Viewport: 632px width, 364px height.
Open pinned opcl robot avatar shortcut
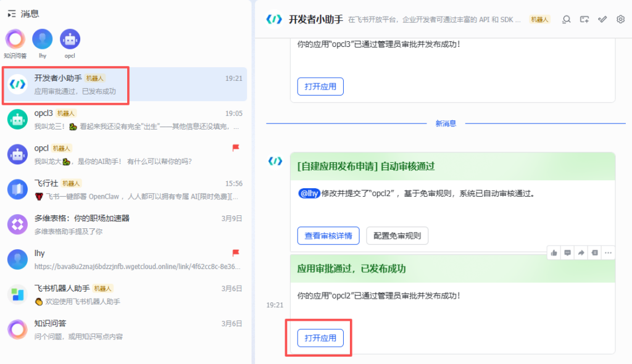tap(70, 39)
